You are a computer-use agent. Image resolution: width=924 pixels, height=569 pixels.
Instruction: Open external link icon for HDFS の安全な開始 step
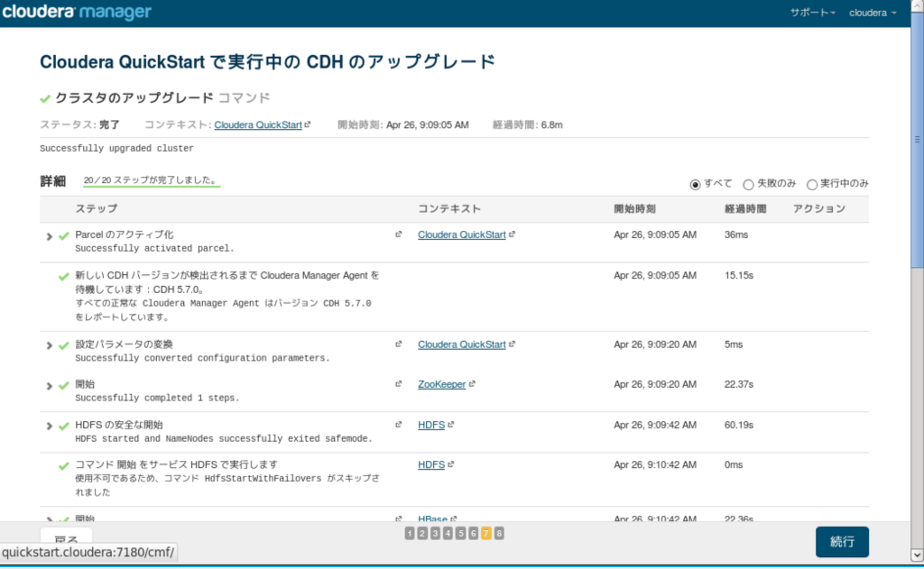[x=398, y=425]
